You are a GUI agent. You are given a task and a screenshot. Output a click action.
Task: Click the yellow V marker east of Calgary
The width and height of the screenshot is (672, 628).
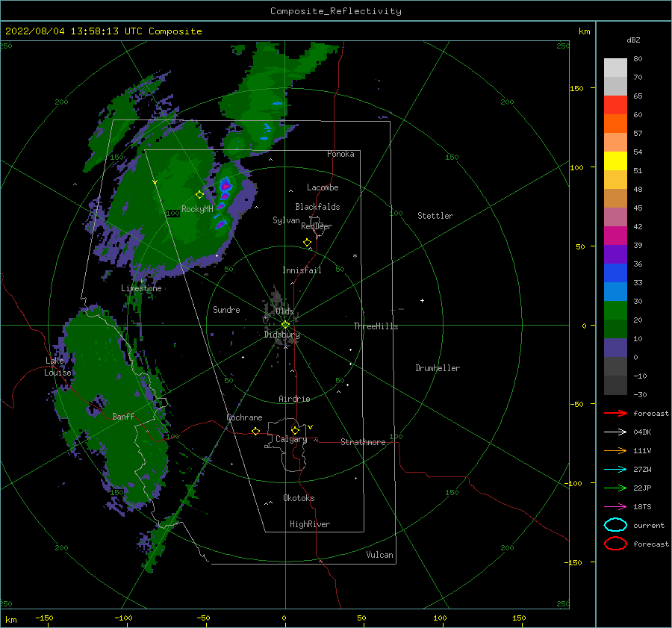311,427
